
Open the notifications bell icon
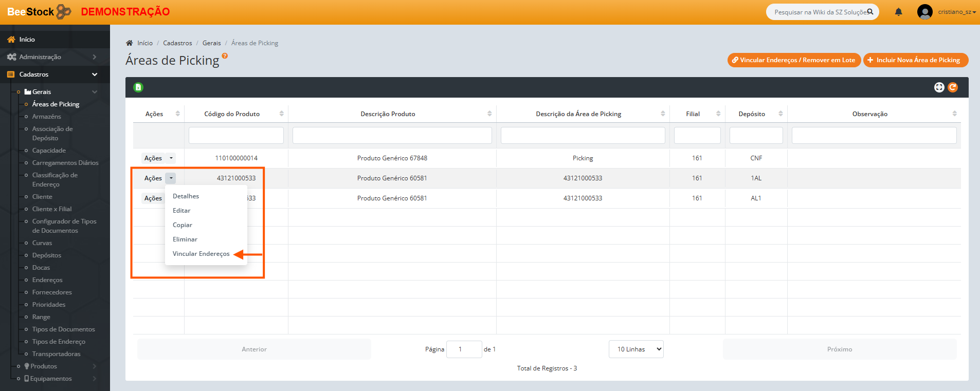click(898, 12)
